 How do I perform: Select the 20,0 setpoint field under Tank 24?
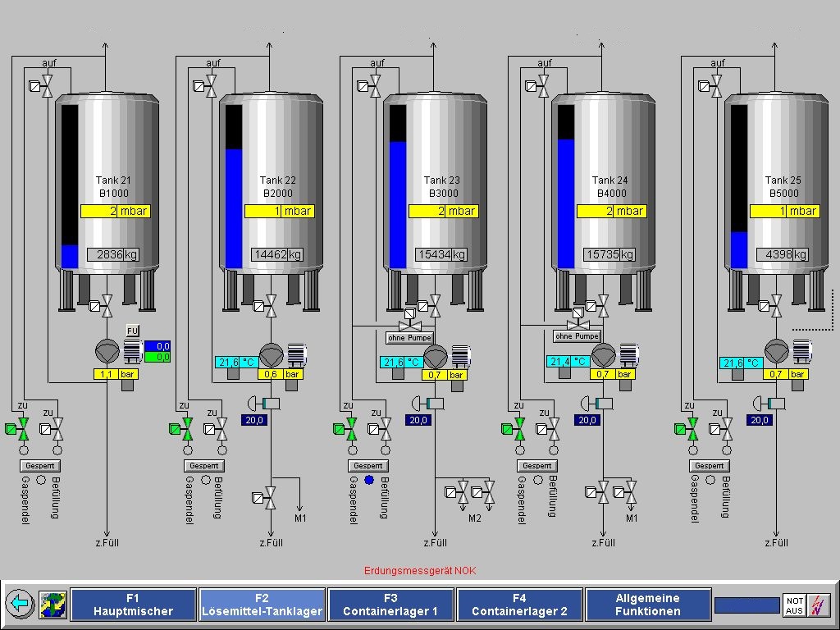pyautogui.click(x=587, y=420)
